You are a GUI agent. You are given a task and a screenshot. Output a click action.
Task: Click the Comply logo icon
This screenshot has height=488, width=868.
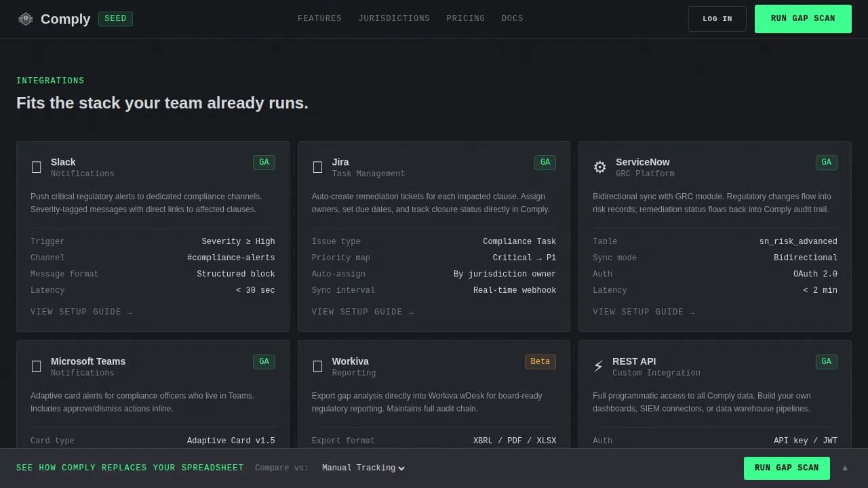(26, 19)
